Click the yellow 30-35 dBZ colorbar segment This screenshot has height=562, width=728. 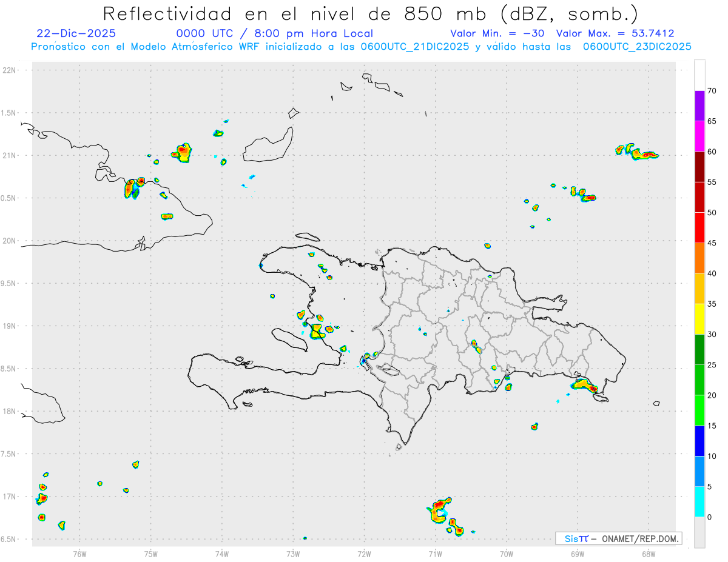699,319
